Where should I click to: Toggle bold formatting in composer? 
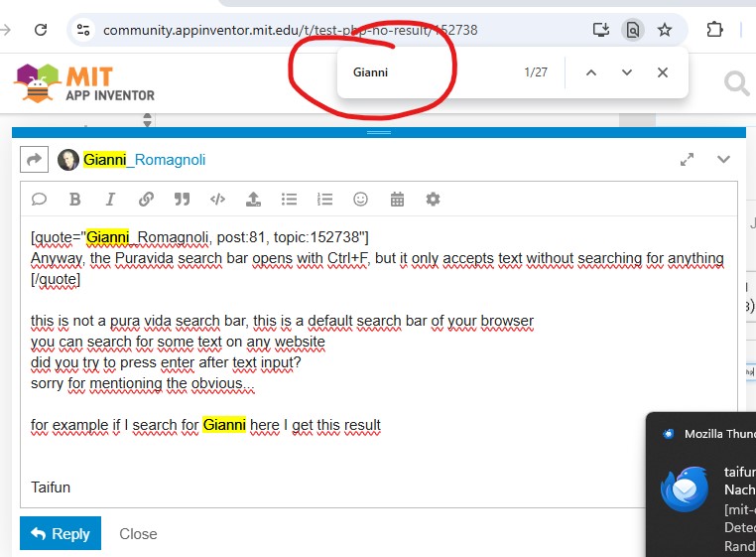74,199
